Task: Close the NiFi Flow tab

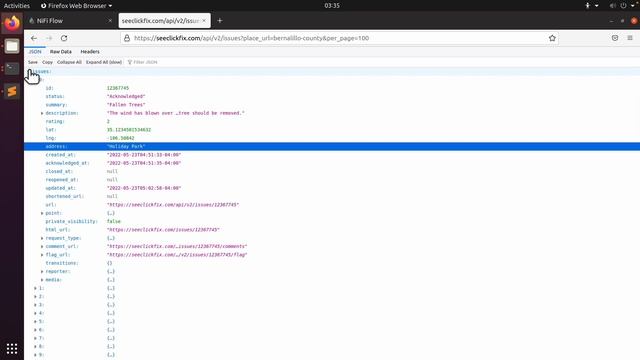Action: tap(110, 20)
